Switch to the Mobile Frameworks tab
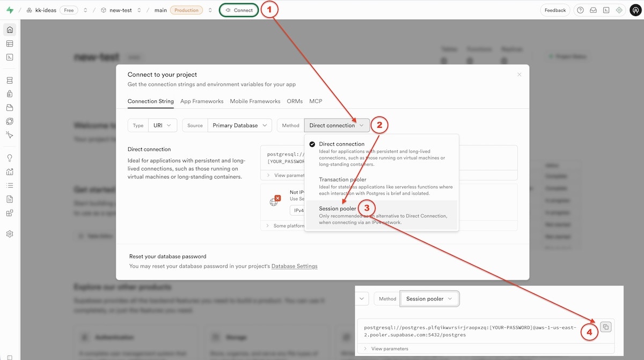 (255, 101)
